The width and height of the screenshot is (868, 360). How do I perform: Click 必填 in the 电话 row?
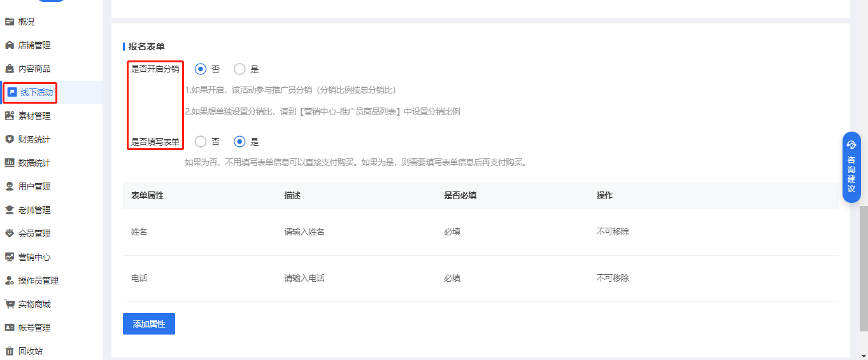[x=452, y=279]
